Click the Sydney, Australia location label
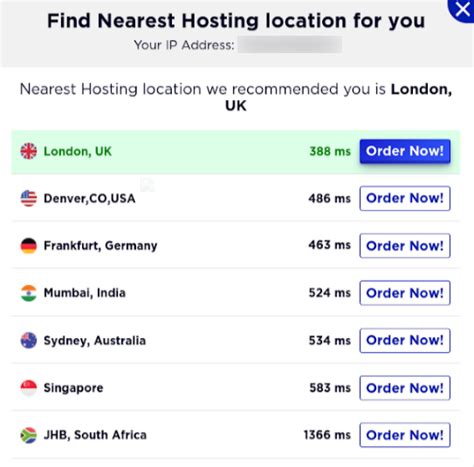Image resolution: width=474 pixels, height=467 pixels. coord(95,340)
